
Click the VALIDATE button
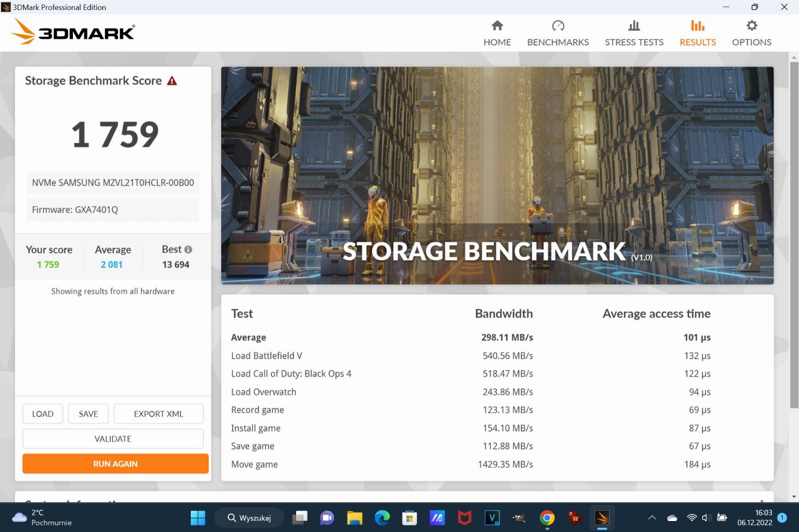113,439
